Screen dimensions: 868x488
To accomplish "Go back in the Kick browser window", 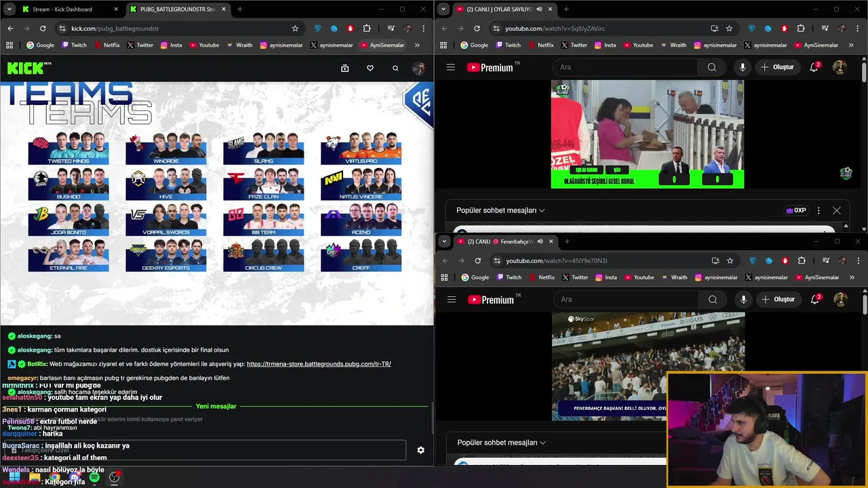I will [x=10, y=28].
